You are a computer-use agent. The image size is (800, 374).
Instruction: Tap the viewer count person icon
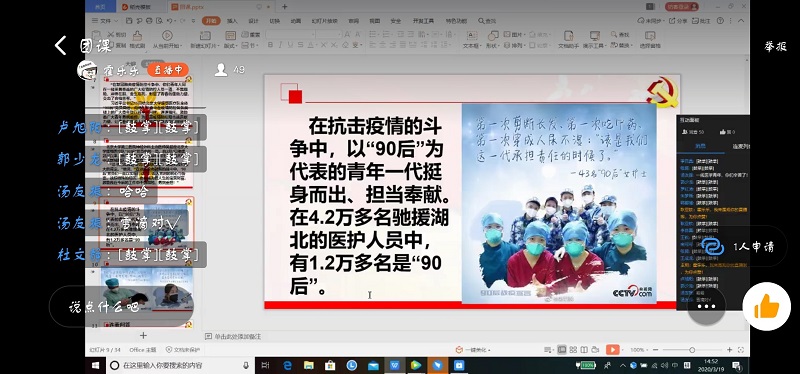(221, 70)
